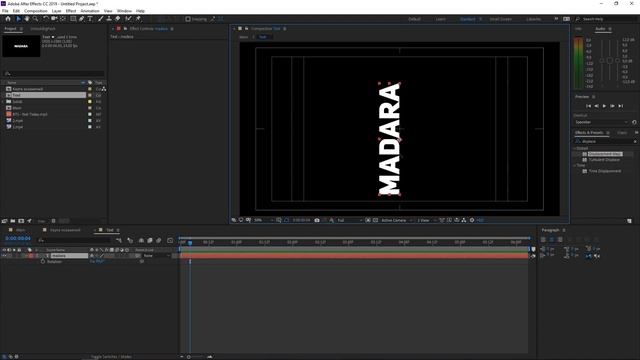Select the Hand tool
Screen dimensions: 640x360
pyautogui.click(x=27, y=19)
